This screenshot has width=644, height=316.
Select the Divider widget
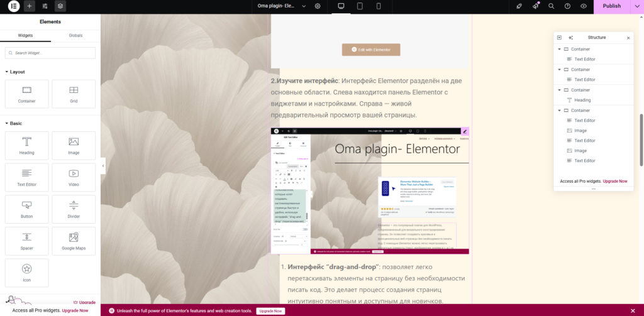[x=74, y=209]
